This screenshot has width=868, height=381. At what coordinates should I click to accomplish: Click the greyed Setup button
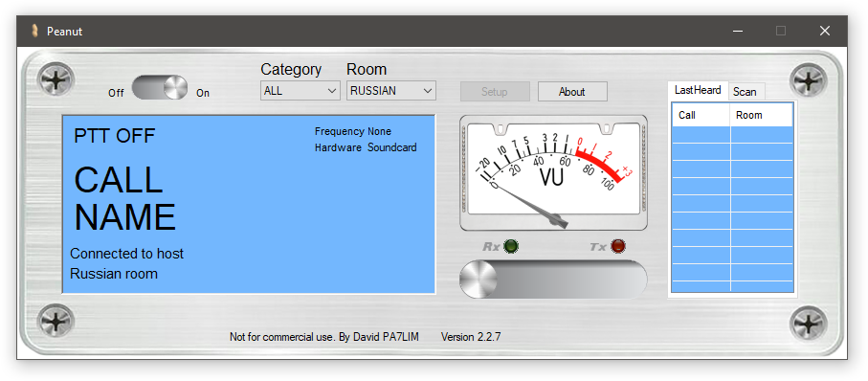(x=495, y=92)
